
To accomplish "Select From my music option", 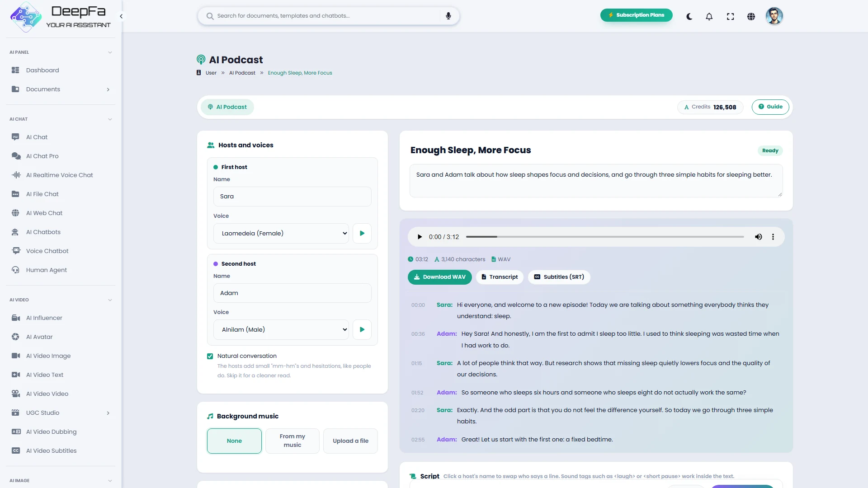I will tap(292, 441).
